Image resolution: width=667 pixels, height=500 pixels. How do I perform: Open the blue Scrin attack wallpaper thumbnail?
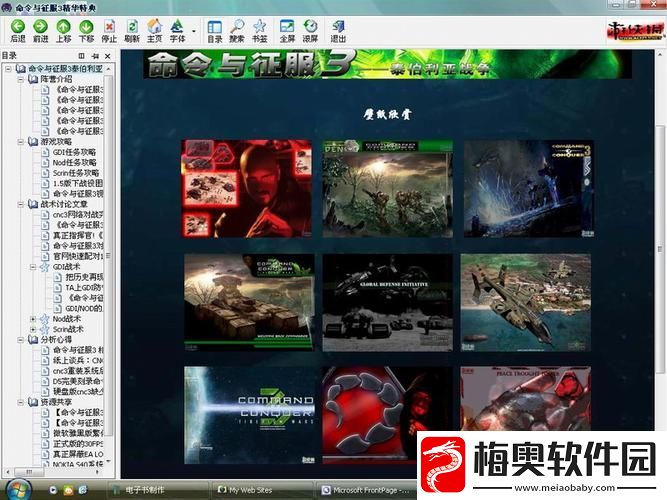click(529, 189)
